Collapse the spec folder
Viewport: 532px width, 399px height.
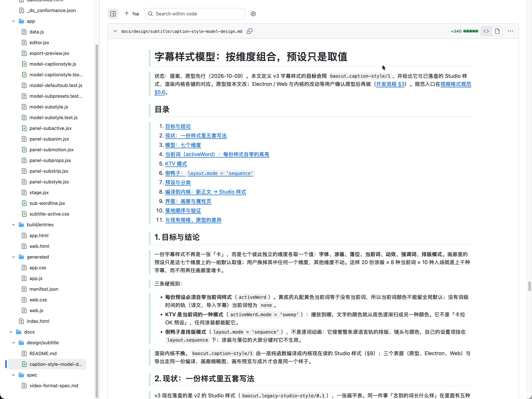pyautogui.click(x=13, y=375)
